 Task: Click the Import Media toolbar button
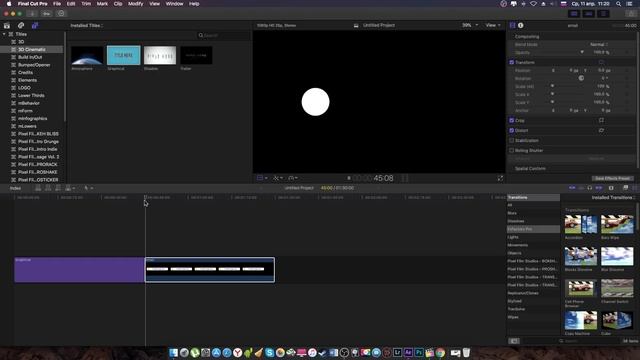[x=32, y=13]
